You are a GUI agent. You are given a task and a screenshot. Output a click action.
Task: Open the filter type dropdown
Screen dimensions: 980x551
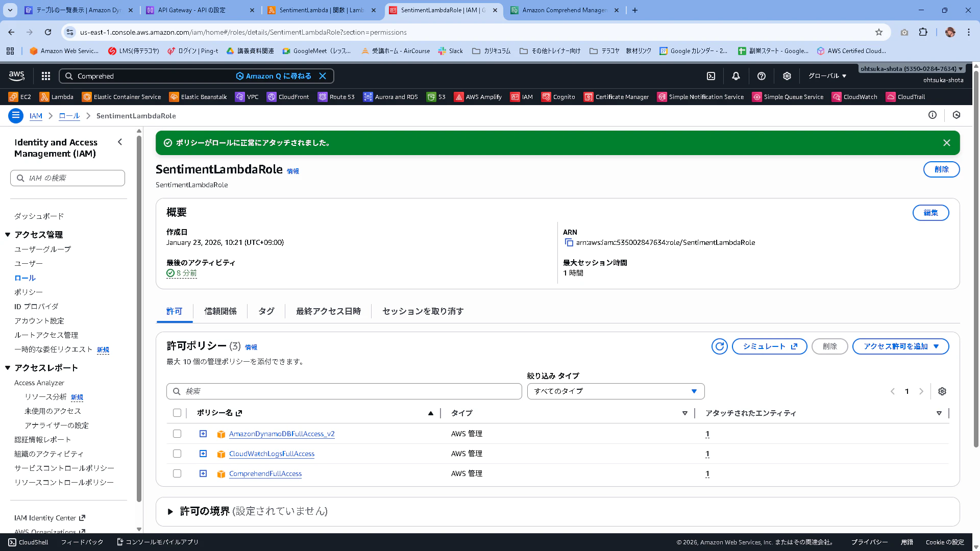[x=616, y=391]
